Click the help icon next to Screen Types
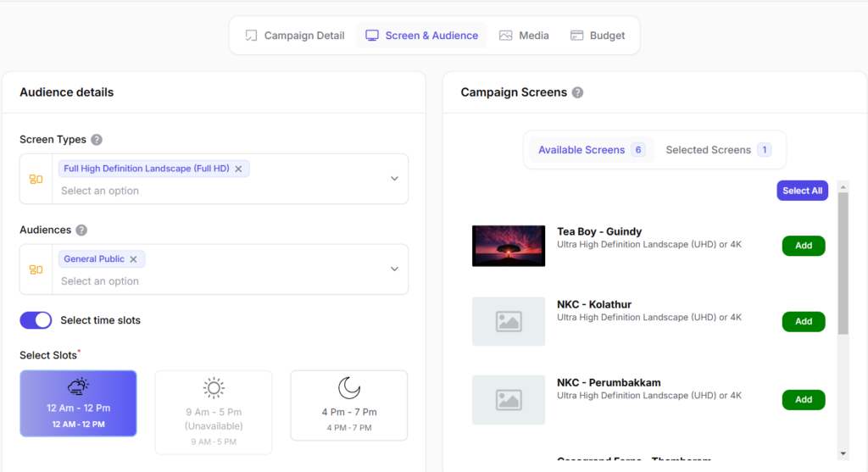The image size is (868, 472). 97,140
